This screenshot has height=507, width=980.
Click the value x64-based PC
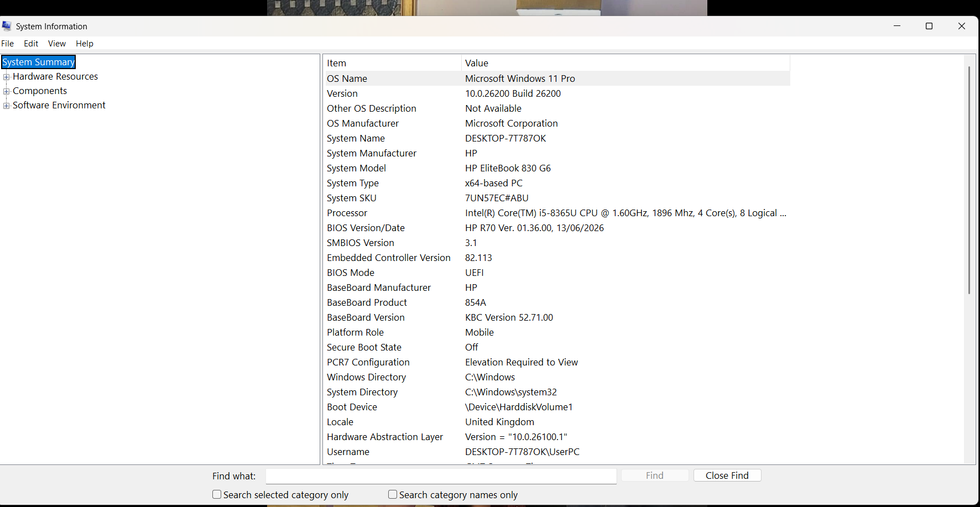click(x=494, y=183)
